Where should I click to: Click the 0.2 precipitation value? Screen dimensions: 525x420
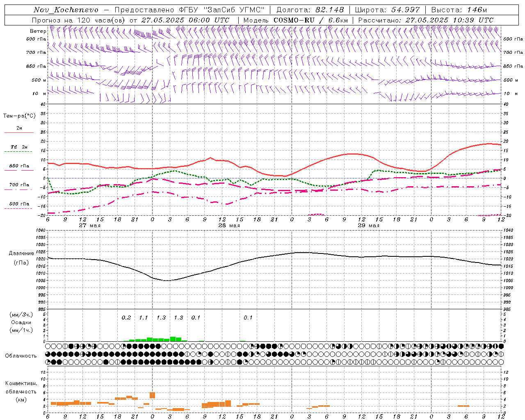126,318
